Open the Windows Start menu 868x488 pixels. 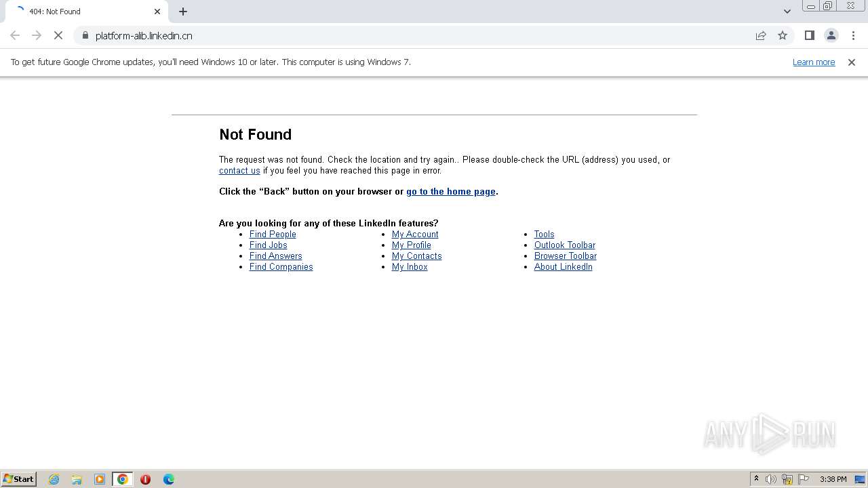click(x=19, y=479)
